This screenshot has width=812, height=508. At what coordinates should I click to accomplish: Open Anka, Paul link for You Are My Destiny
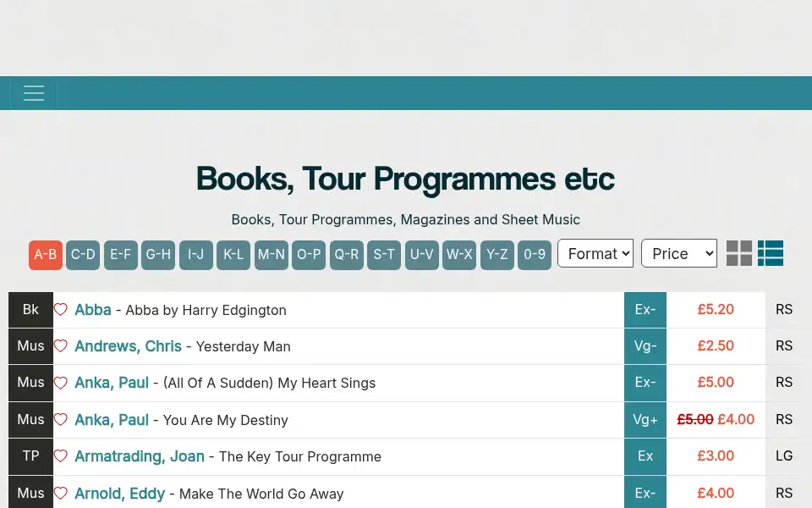tap(112, 419)
